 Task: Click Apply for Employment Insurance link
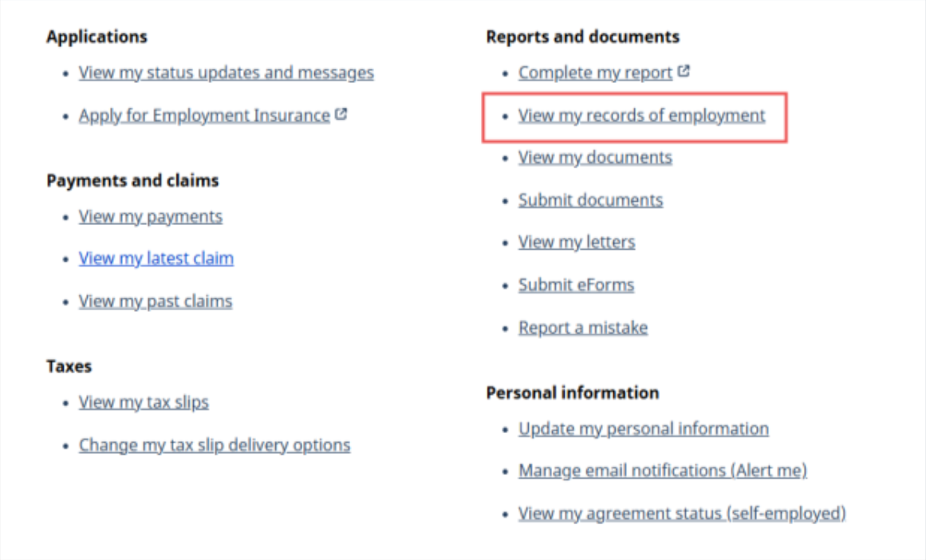204,116
